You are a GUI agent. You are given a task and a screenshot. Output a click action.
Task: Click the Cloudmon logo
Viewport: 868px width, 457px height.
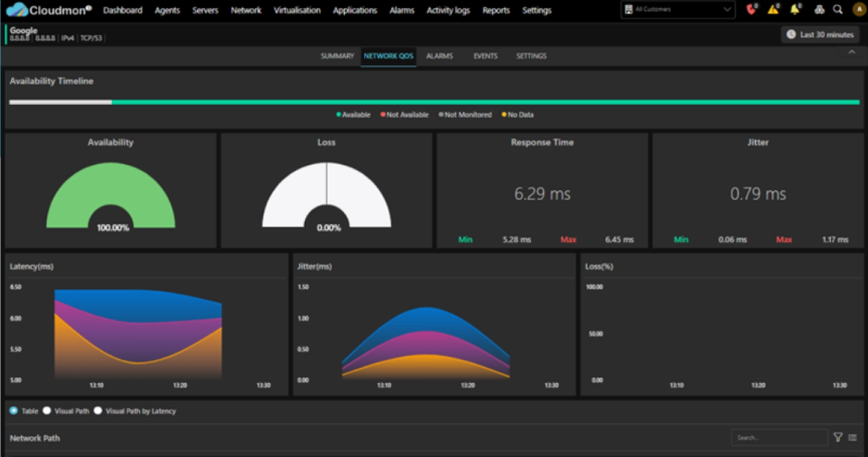(49, 10)
